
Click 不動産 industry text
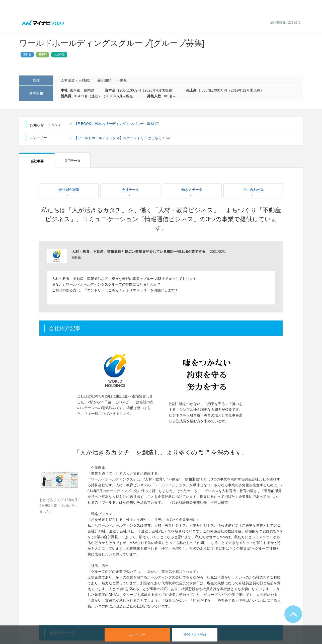(x=122, y=80)
